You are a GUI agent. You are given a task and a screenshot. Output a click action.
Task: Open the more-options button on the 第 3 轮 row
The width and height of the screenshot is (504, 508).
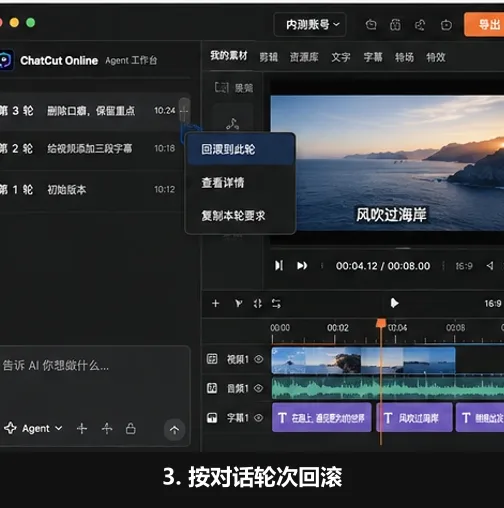point(184,111)
